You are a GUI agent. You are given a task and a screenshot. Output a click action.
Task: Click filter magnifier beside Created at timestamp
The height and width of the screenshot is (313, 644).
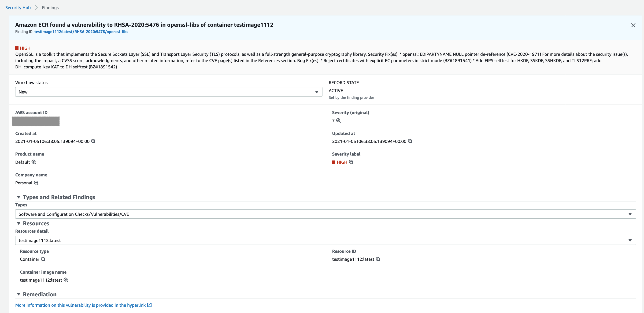point(93,141)
